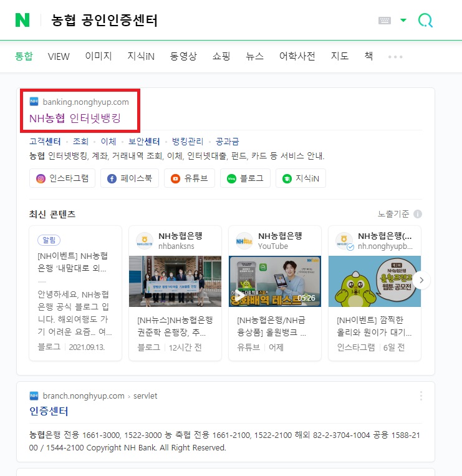Click the 최신 콘텐츠 heading
The height and width of the screenshot is (476, 462).
point(52,214)
